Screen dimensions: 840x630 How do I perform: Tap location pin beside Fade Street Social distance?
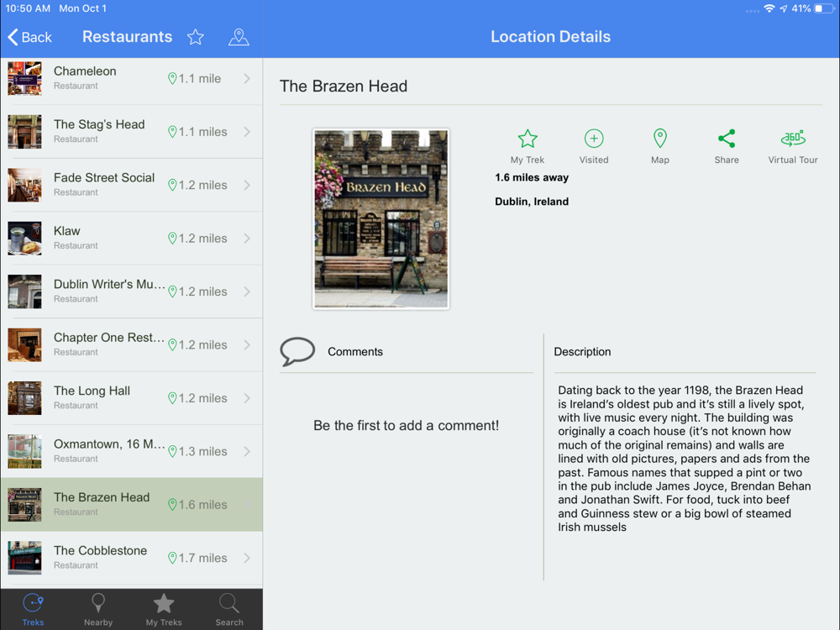(x=172, y=186)
